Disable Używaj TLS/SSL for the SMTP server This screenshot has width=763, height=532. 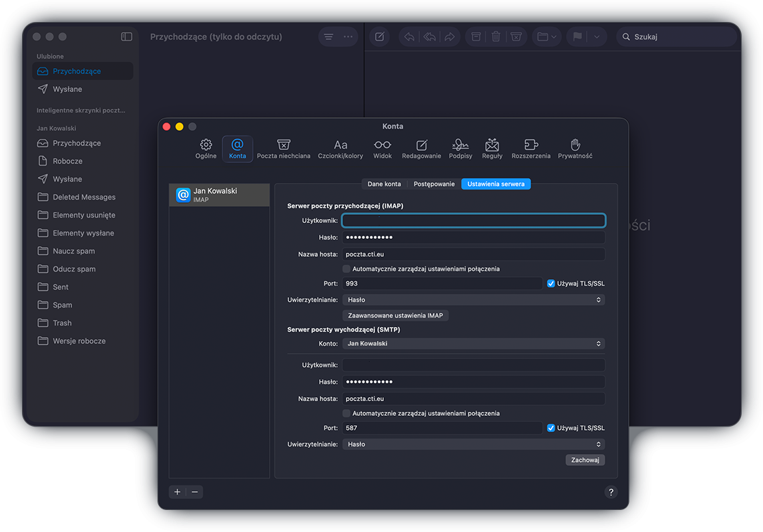(551, 427)
